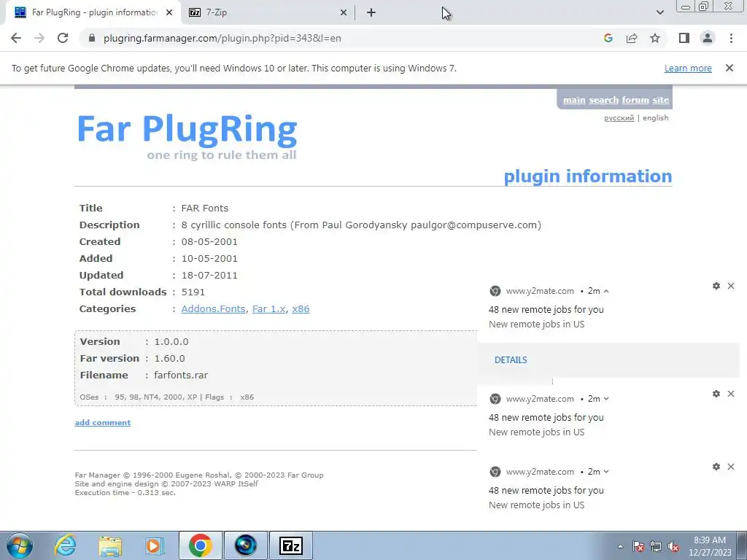The height and width of the screenshot is (560, 747).
Task: Close the Far PlugRing tab
Action: coord(169,12)
